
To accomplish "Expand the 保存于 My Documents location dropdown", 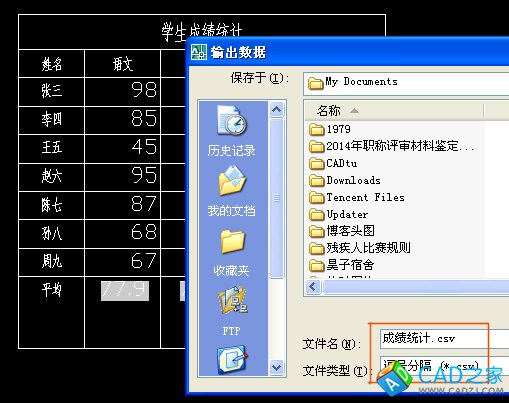I will [x=406, y=83].
